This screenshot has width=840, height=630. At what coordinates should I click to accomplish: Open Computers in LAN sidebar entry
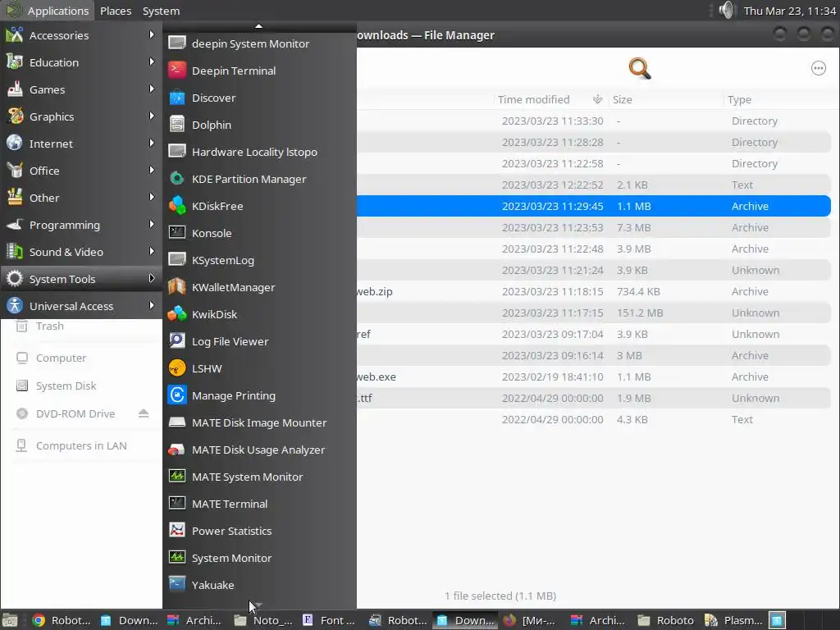click(x=81, y=445)
